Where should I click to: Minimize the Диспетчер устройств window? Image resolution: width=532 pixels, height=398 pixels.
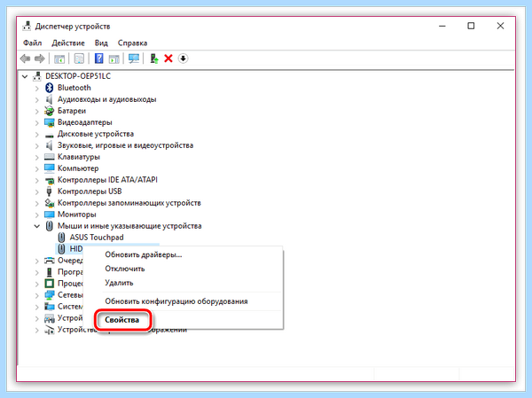[x=442, y=26]
